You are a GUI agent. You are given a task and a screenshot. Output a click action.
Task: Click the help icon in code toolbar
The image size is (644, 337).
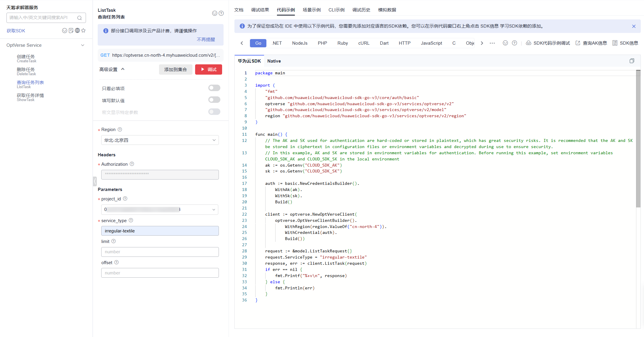514,43
